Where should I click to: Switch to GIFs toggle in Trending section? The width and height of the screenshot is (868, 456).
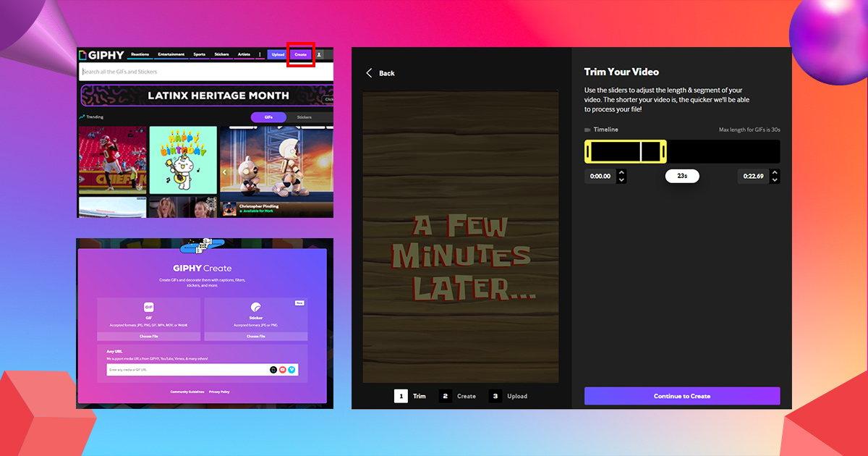pos(268,117)
